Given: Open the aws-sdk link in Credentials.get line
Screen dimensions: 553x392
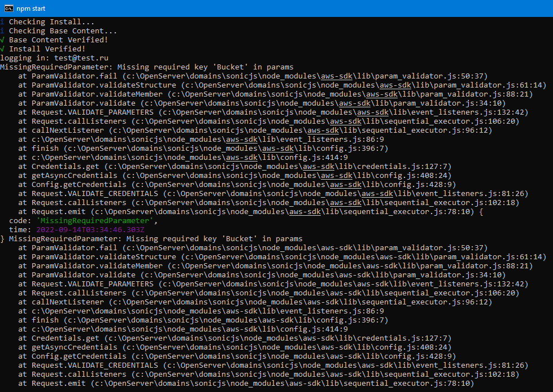Looking at the screenshot, I should (316, 166).
